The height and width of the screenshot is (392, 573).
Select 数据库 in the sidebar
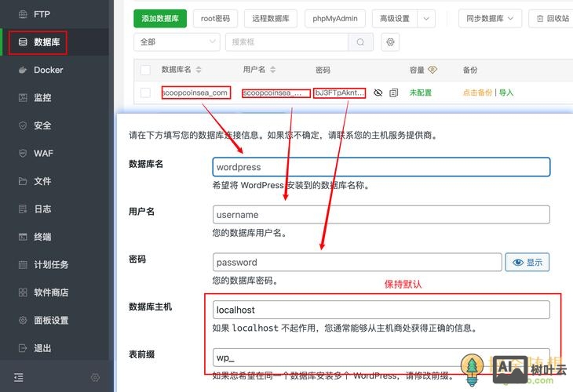click(x=55, y=42)
